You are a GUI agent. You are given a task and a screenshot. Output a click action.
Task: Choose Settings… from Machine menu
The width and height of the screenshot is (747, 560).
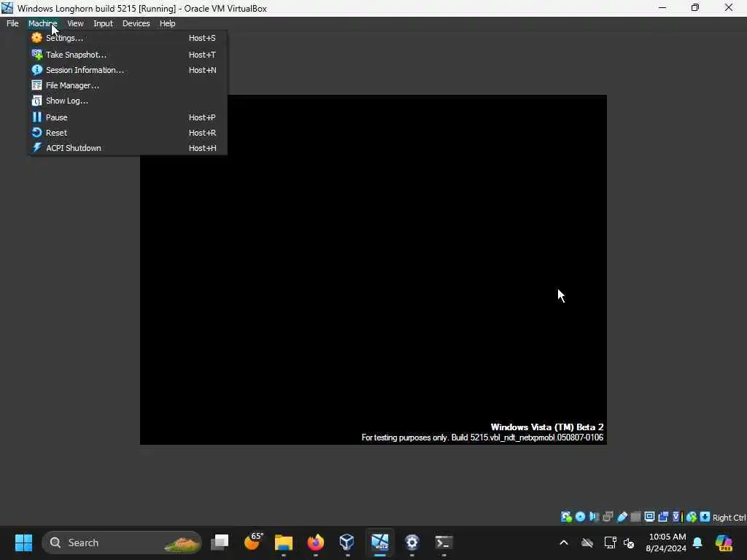127,38
